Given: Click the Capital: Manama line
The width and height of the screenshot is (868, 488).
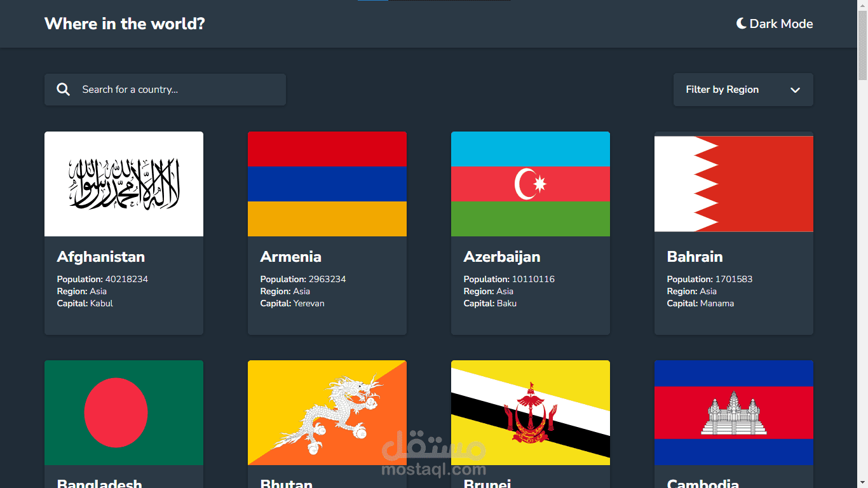Looking at the screenshot, I should pos(700,303).
